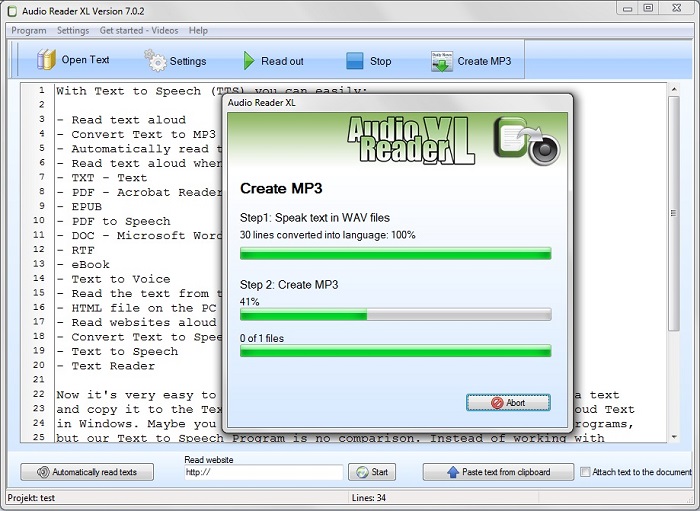700x511 pixels.
Task: Click line 10 '- PDF to Speech'
Action: (x=113, y=221)
